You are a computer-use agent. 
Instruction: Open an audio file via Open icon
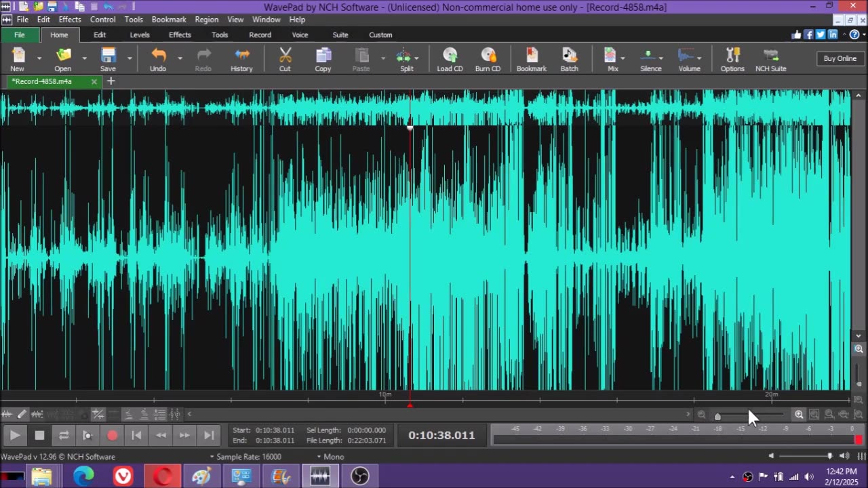point(63,59)
